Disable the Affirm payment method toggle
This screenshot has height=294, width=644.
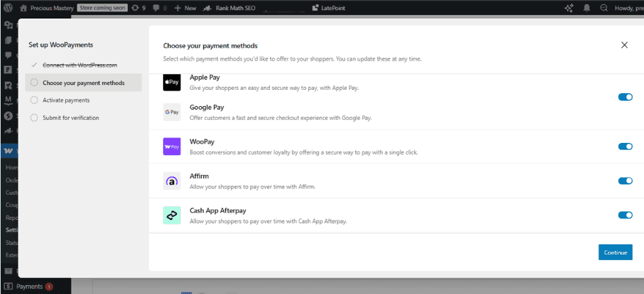coord(625,181)
